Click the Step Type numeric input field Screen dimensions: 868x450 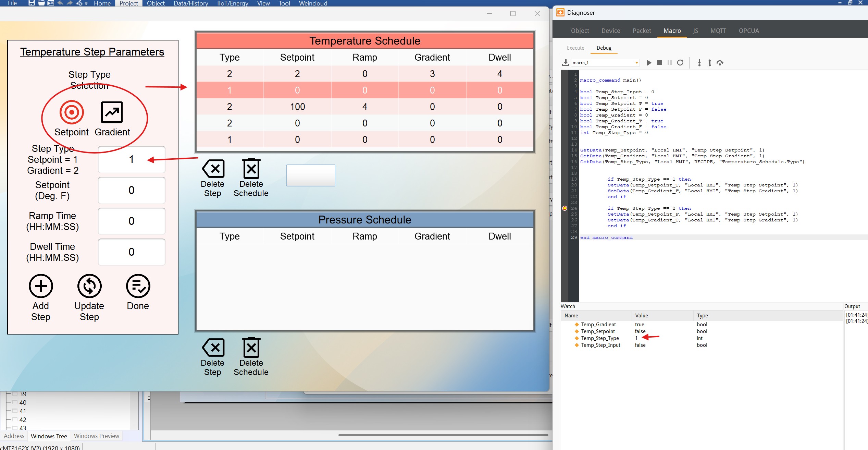click(132, 160)
